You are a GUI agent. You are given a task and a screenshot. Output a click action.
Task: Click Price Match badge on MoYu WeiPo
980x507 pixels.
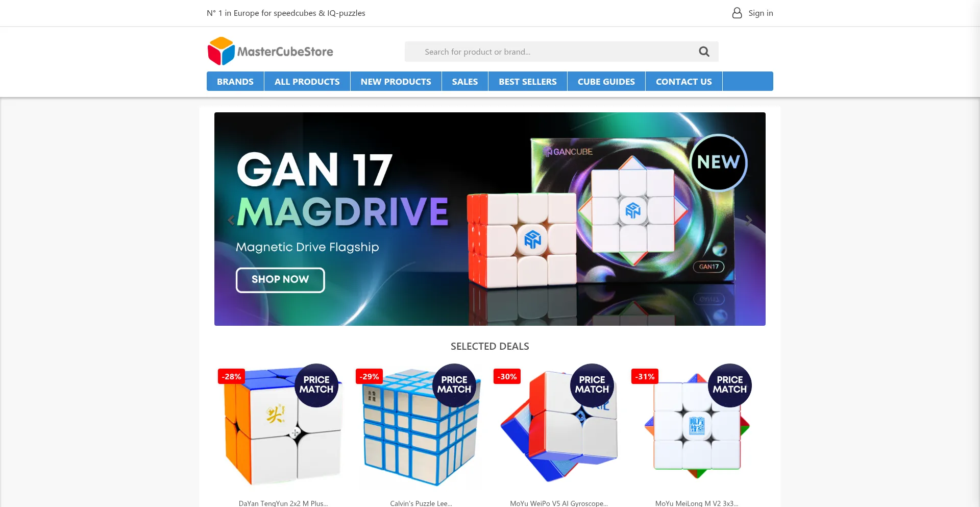(x=592, y=385)
